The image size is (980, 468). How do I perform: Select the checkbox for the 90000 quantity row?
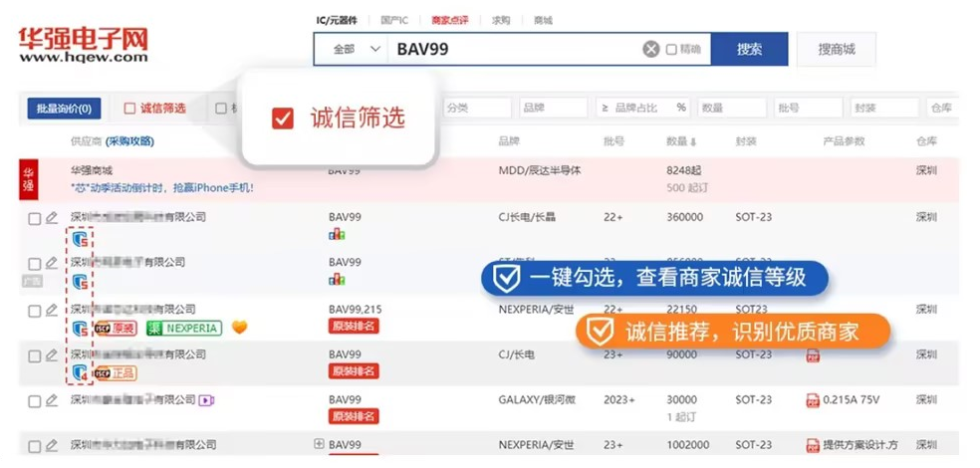[x=35, y=356]
